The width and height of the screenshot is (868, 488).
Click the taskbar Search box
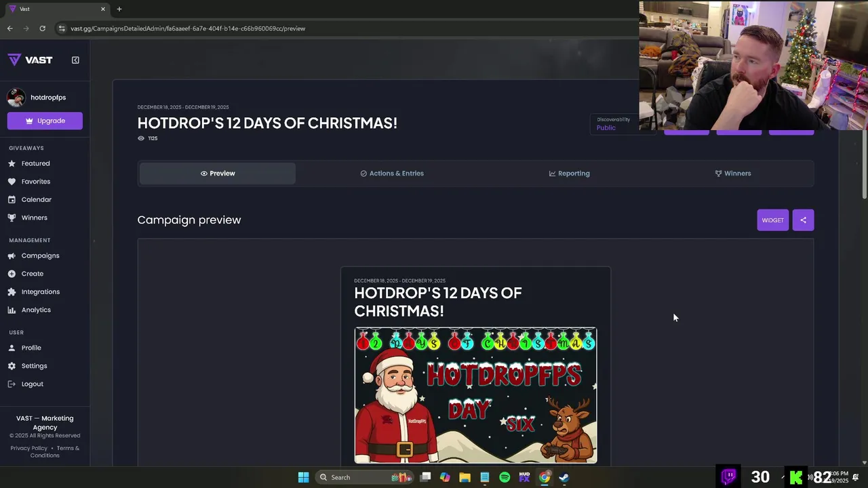(364, 477)
